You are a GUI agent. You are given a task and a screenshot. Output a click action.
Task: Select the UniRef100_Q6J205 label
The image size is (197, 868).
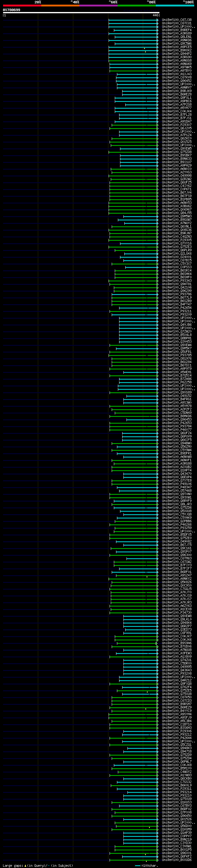click(177, 128)
